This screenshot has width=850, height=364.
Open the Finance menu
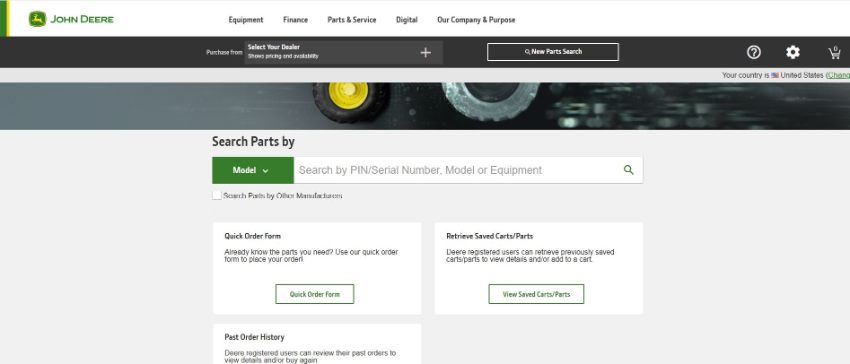[295, 20]
